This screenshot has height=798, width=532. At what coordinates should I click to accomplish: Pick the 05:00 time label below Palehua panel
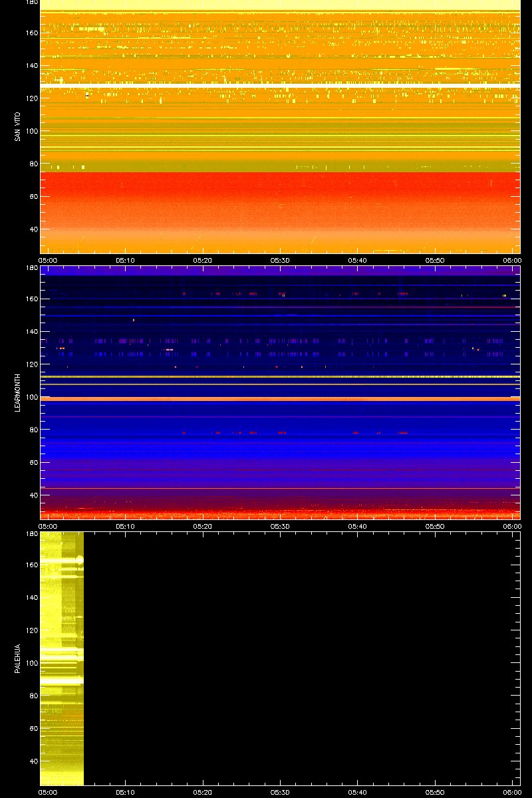pyautogui.click(x=49, y=792)
